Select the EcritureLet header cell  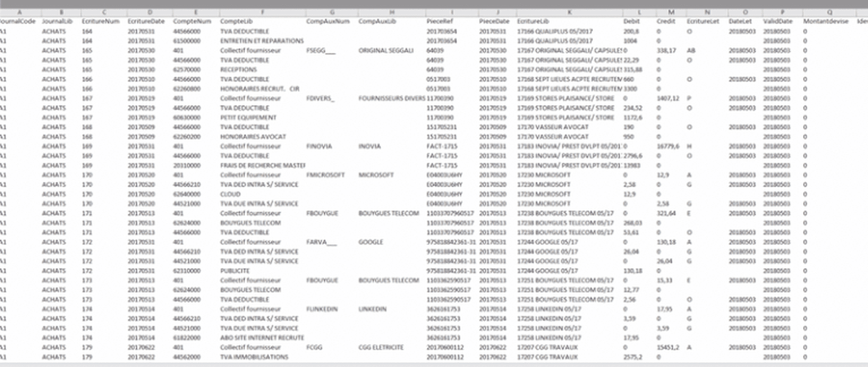click(703, 21)
